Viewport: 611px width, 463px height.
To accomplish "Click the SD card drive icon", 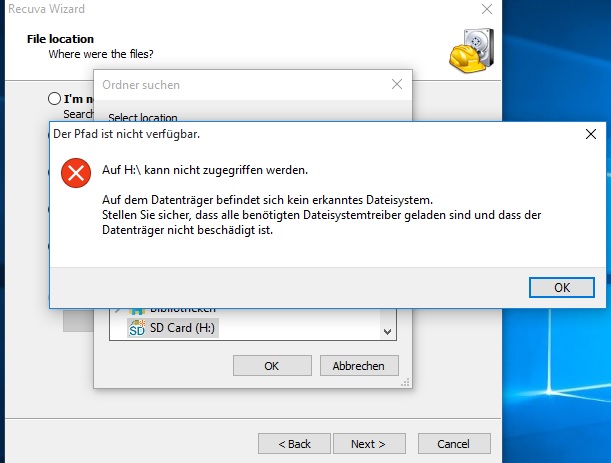I will click(x=136, y=328).
